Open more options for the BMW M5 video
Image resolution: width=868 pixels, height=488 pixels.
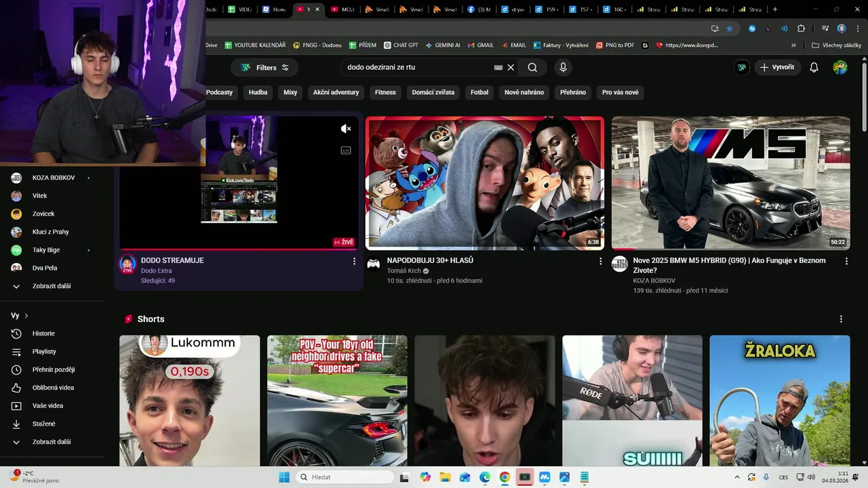pyautogui.click(x=846, y=261)
